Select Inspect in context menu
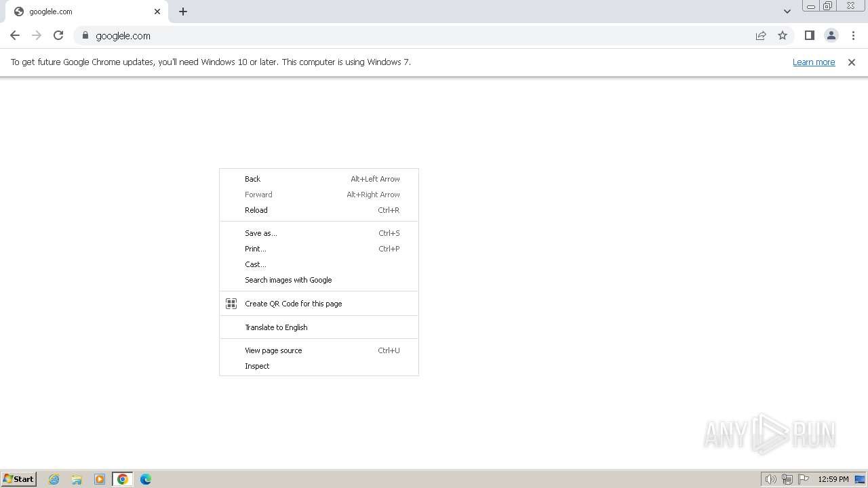868x488 pixels. [319, 366]
